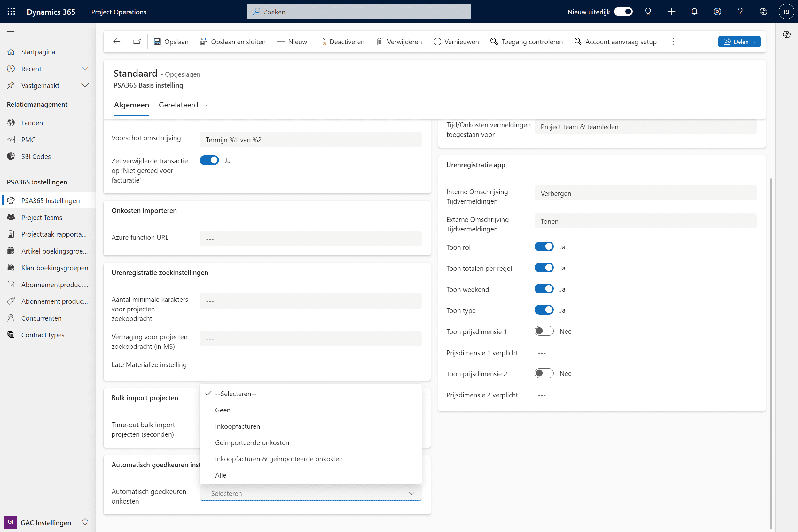
Task: Open the Dynamics 365 app launcher grid
Action: [x=11, y=12]
